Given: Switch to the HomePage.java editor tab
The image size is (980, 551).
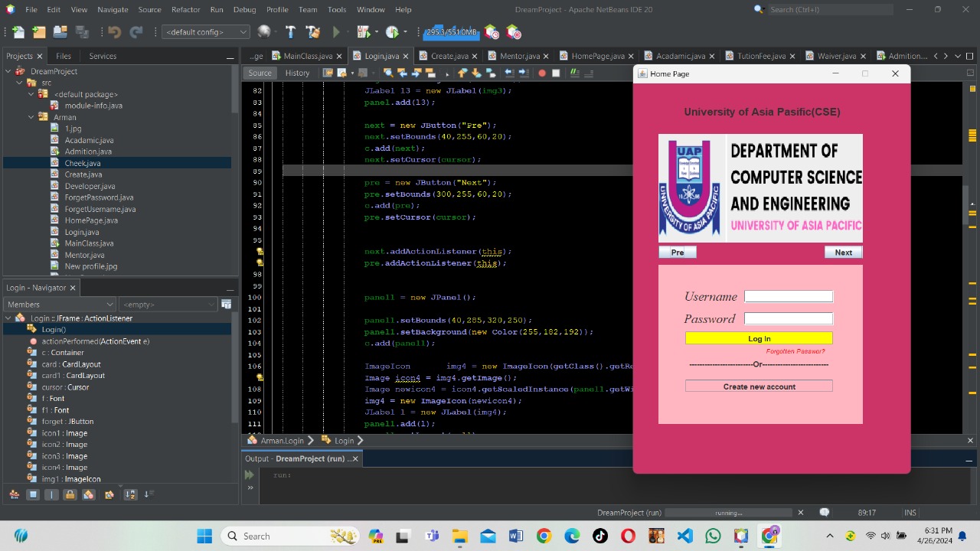Looking at the screenshot, I should 598,56.
